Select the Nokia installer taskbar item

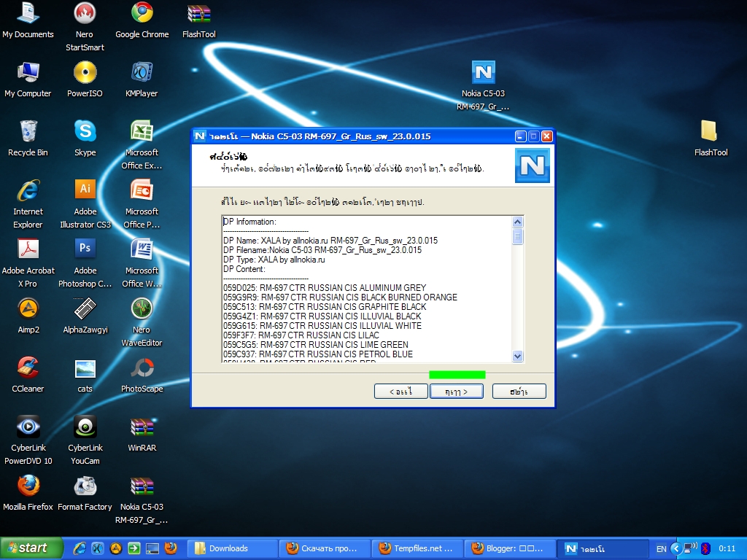point(603,548)
